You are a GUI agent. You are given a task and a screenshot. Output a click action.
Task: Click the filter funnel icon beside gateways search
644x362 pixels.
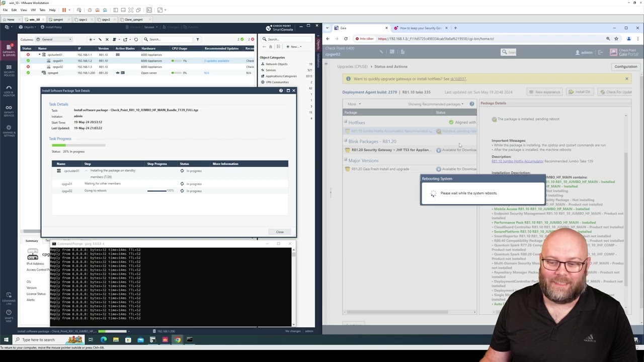point(197,39)
